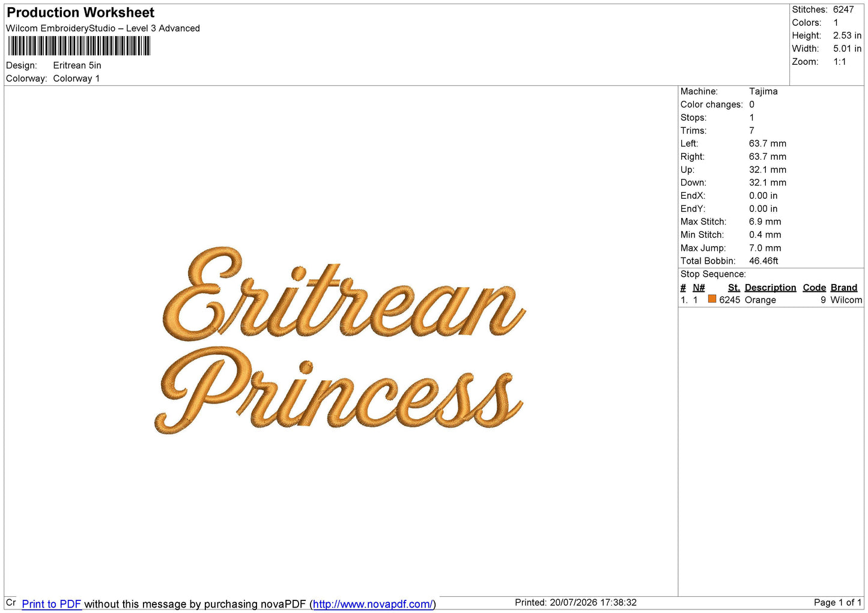Click the 'Colorway 1' value
868x613 pixels.
[x=77, y=79]
